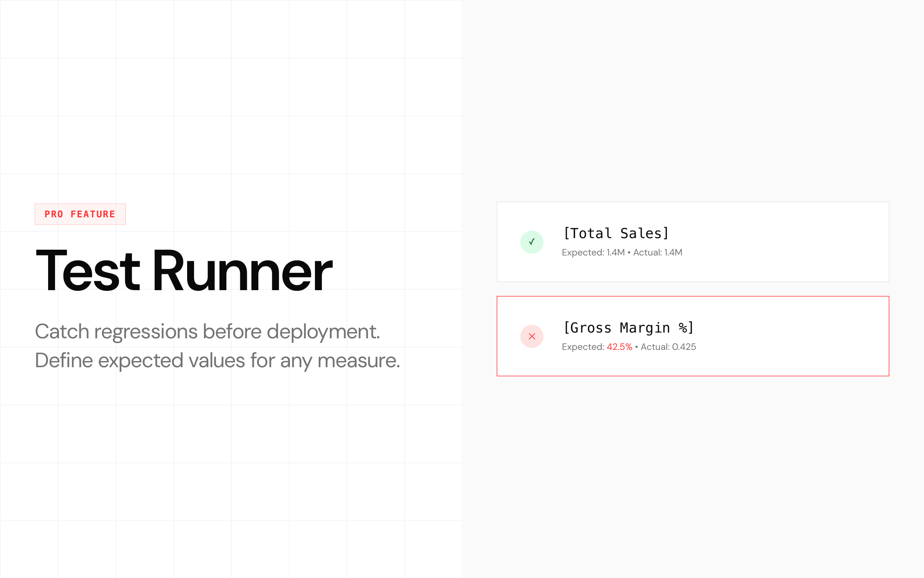Click the red 42.5% expected value
Image resolution: width=924 pixels, height=578 pixels.
tap(619, 347)
